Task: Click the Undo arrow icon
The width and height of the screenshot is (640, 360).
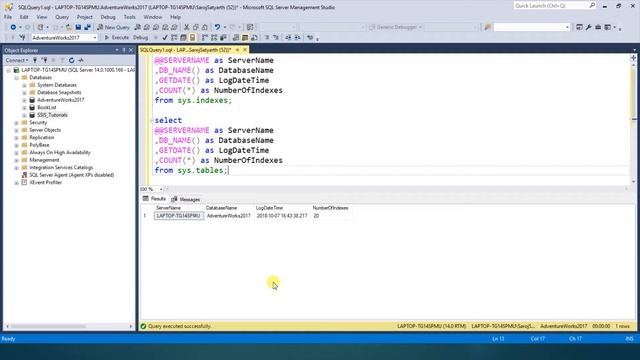Action: coord(217,27)
